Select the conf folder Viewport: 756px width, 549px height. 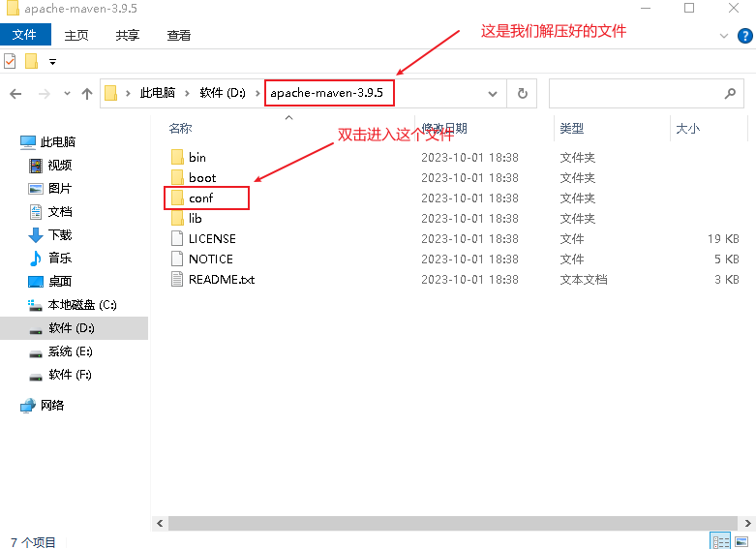point(201,198)
